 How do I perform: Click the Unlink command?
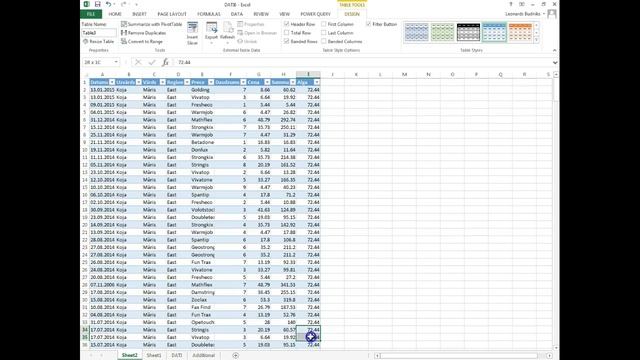coord(247,41)
